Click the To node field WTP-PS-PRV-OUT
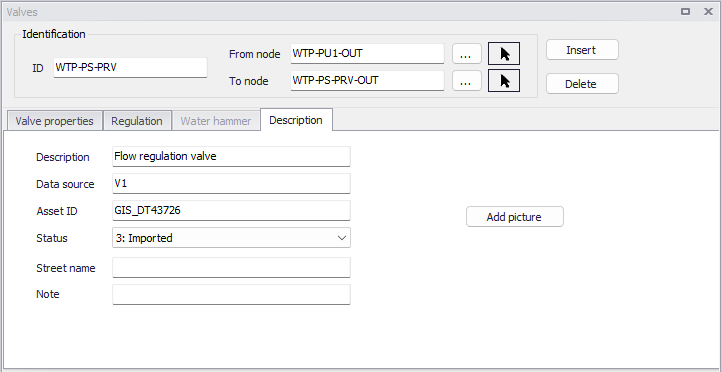This screenshot has height=372, width=722. pyautogui.click(x=367, y=81)
